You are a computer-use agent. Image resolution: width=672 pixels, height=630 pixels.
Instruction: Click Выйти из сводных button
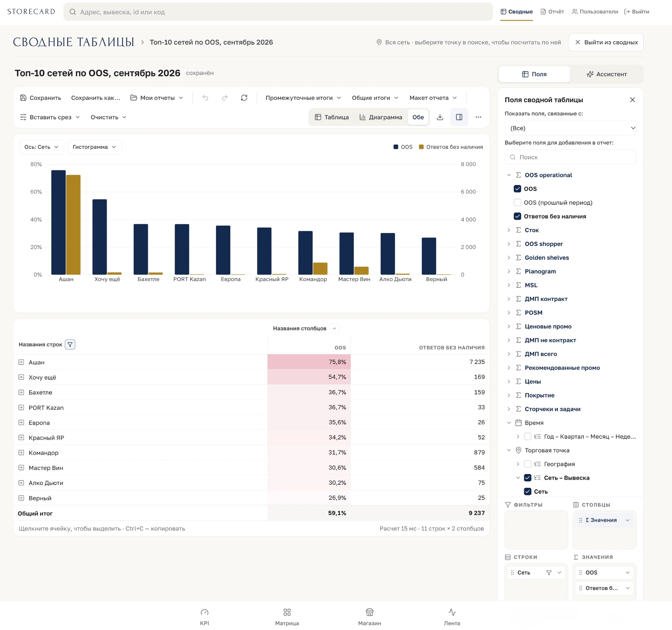606,42
